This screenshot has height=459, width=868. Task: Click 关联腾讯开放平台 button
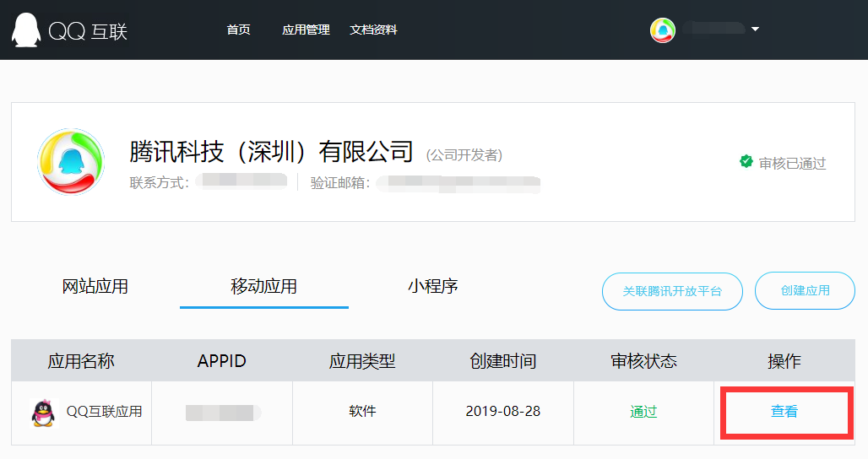click(x=672, y=291)
